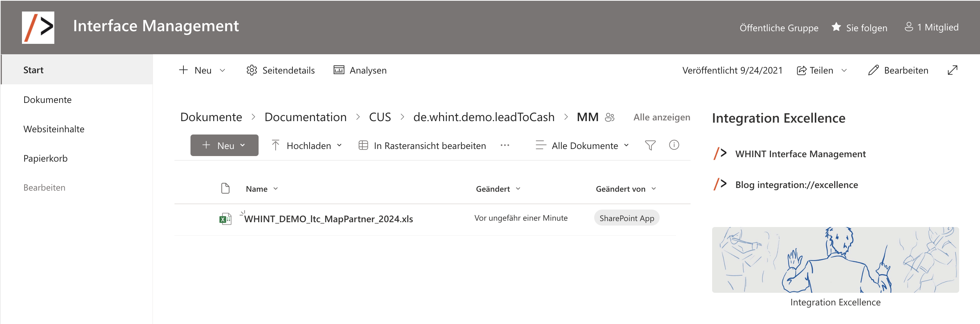The image size is (980, 324).
Task: Click the Öffentliche Gruppe text
Action: point(778,28)
